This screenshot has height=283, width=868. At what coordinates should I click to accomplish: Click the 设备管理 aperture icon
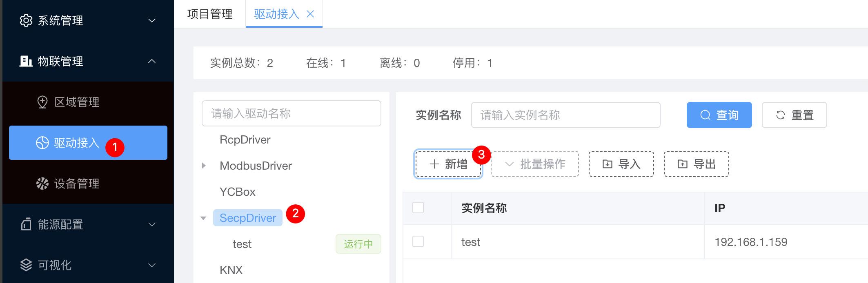[x=42, y=184]
